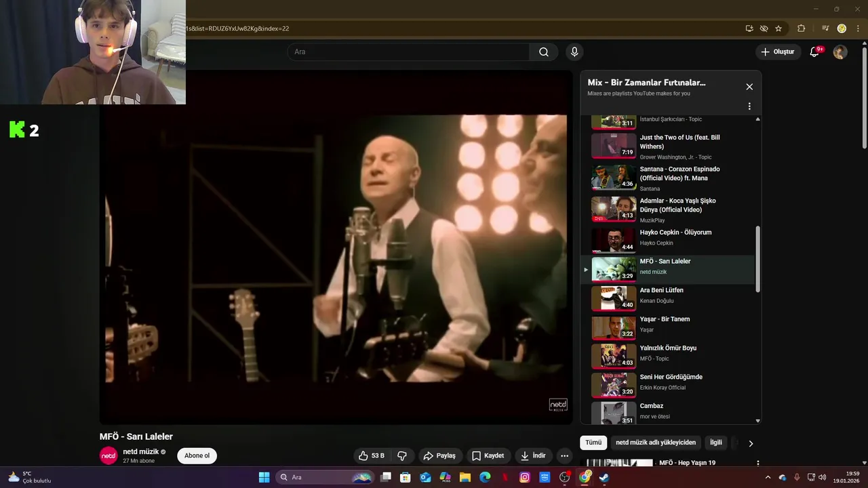
Task: Click the video player to pause
Action: click(x=336, y=247)
